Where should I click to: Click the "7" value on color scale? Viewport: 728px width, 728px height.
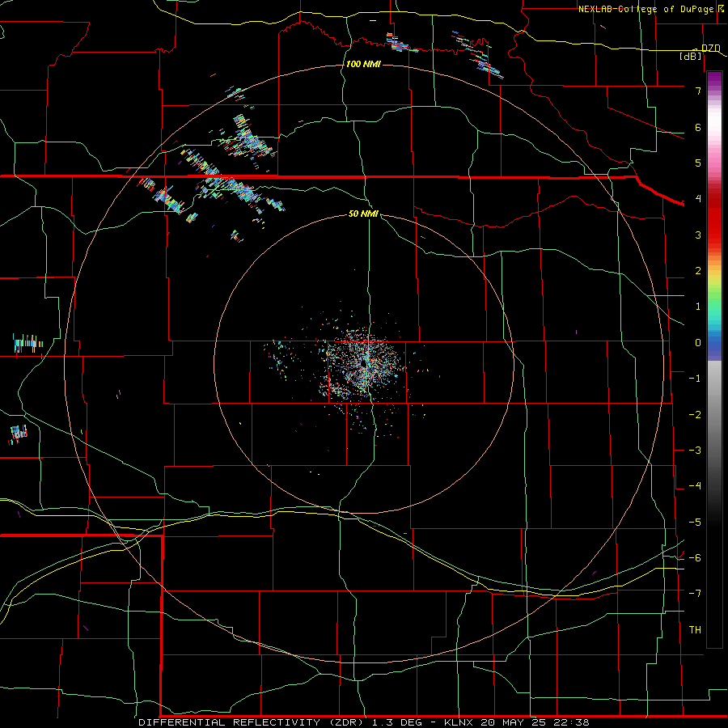tap(698, 91)
